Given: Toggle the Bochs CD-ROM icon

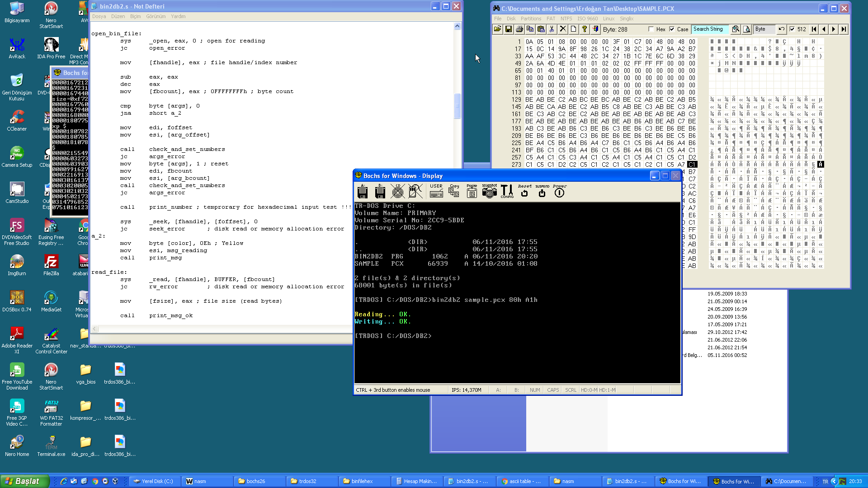Looking at the screenshot, I should pyautogui.click(x=398, y=191).
